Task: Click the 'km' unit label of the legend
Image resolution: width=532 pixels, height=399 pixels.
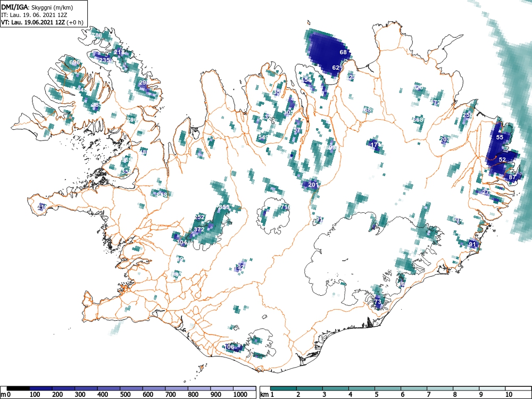Action: coord(264,394)
